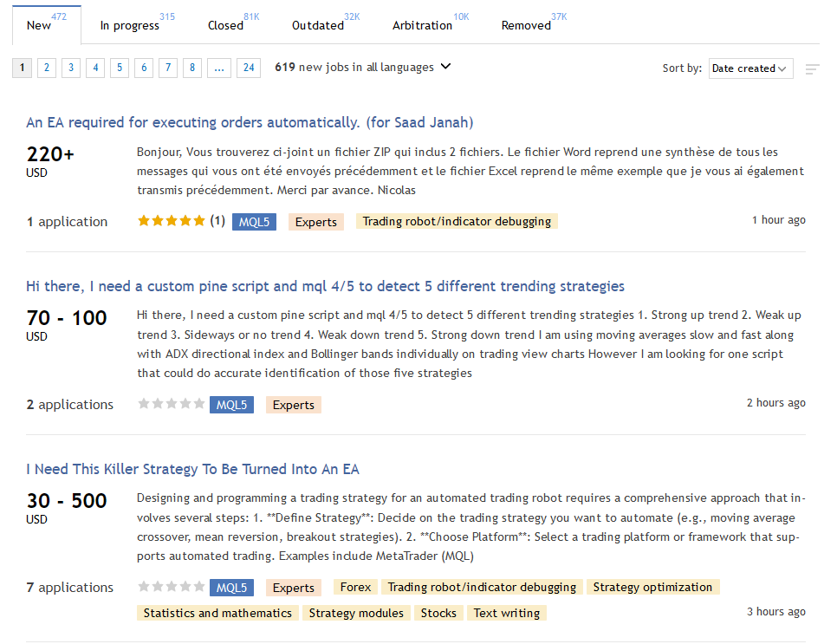
Task: Switch to the In progress tab
Action: [x=130, y=25]
